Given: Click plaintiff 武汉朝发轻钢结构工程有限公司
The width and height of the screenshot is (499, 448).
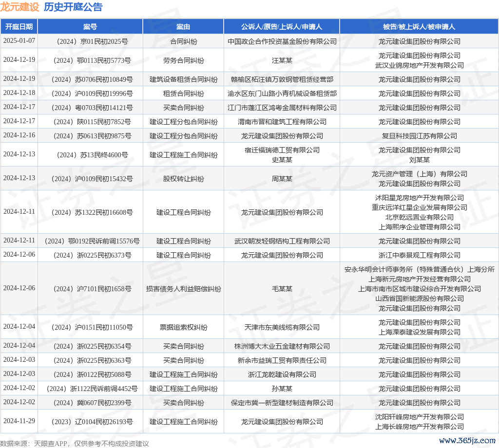Looking at the screenshot, I should click(x=282, y=242).
